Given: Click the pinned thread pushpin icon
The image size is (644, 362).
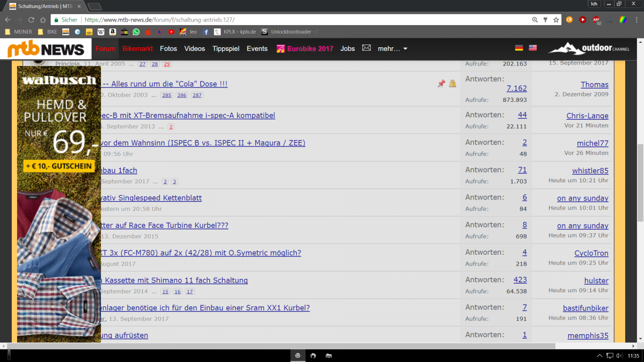Looking at the screenshot, I should (441, 84).
